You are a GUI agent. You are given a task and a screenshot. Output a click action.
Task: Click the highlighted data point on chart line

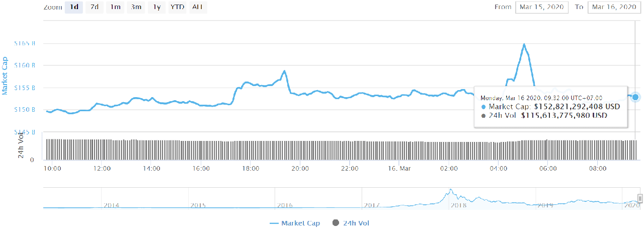(635, 97)
